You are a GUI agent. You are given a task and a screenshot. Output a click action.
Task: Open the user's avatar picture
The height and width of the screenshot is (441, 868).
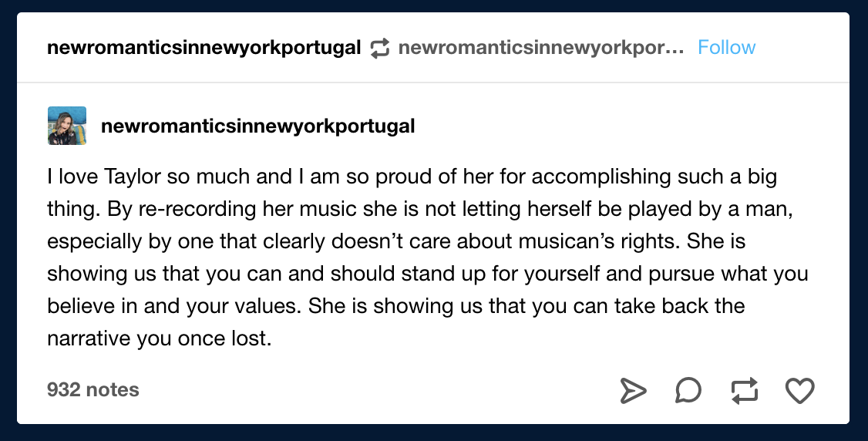[x=67, y=126]
